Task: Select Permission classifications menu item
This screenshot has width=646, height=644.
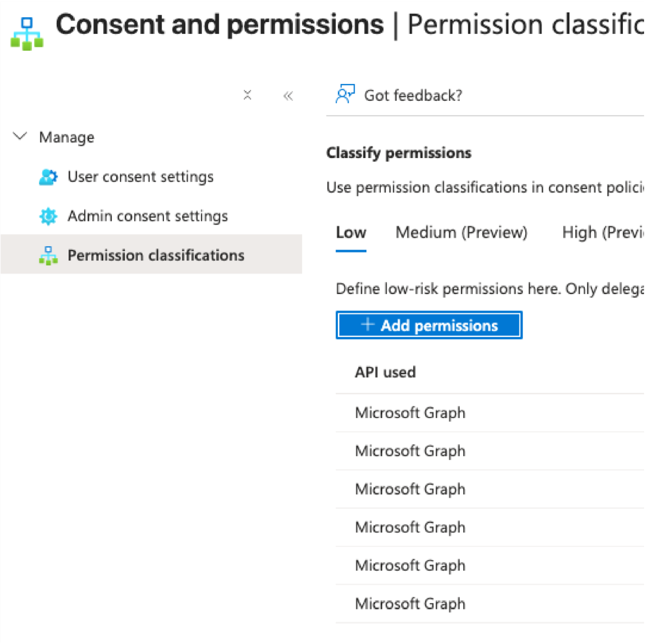Action: pyautogui.click(x=156, y=256)
